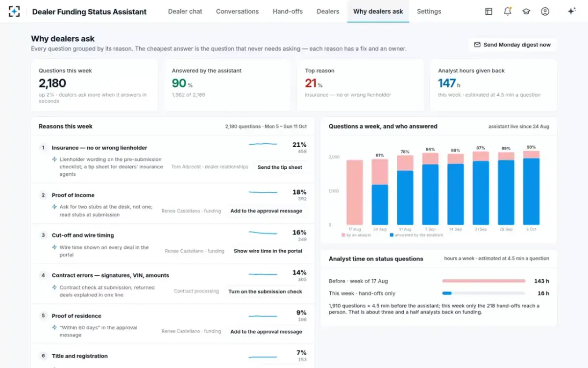
Task: Click the blue answered by the assistant legend swatch
Action: pos(392,235)
